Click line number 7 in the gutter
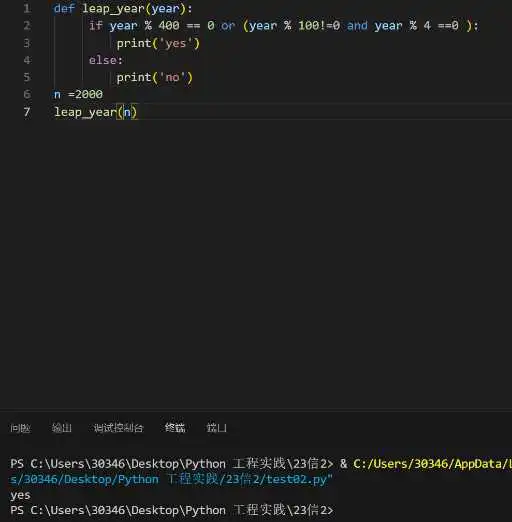 27,112
